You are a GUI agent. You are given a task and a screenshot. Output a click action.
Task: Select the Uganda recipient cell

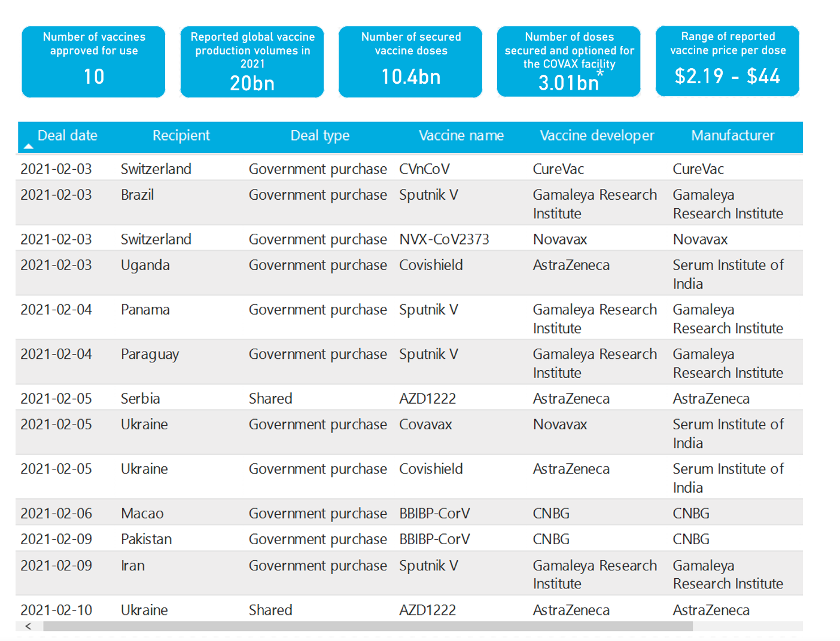pos(145,265)
